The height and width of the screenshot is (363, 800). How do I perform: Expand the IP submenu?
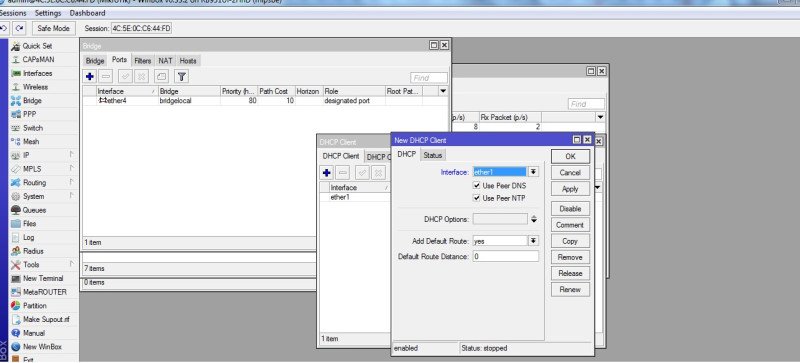pos(71,155)
